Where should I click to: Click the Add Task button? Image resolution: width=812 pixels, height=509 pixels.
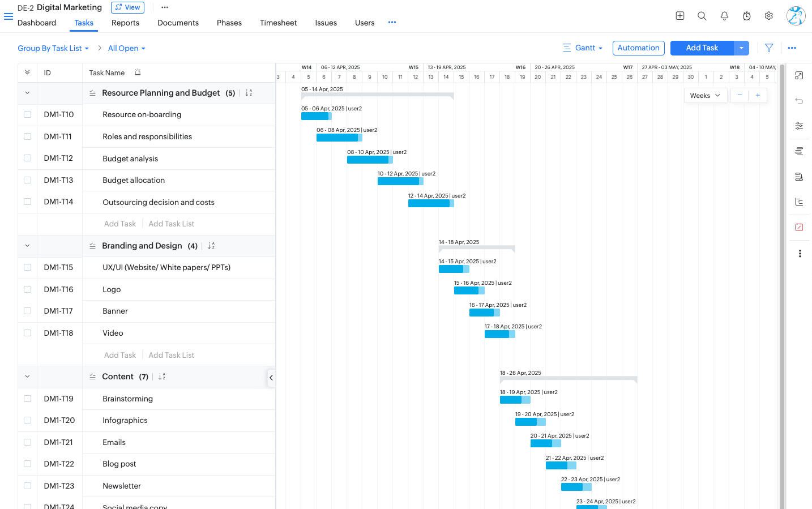(x=702, y=48)
